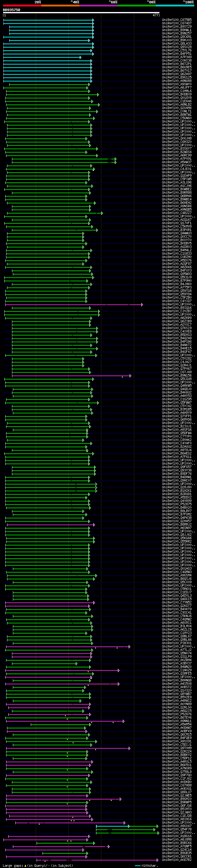
Task: Open hit UniRef100_C3YZB7
Action: [177, 311]
